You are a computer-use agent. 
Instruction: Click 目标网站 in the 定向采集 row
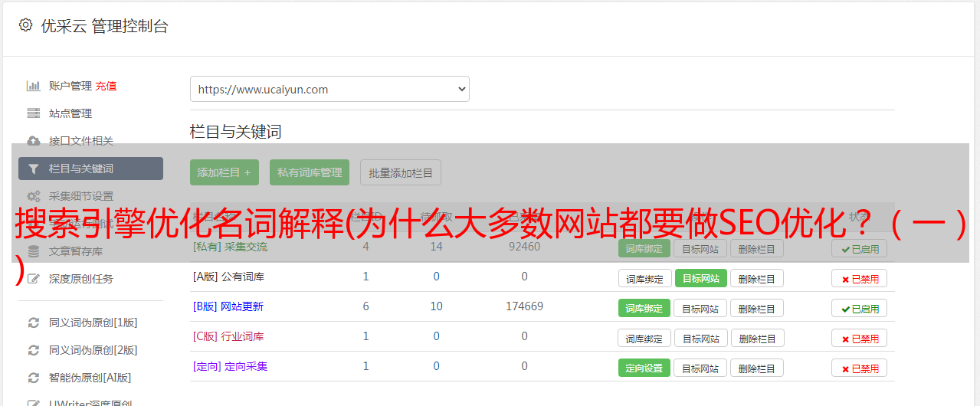point(700,368)
